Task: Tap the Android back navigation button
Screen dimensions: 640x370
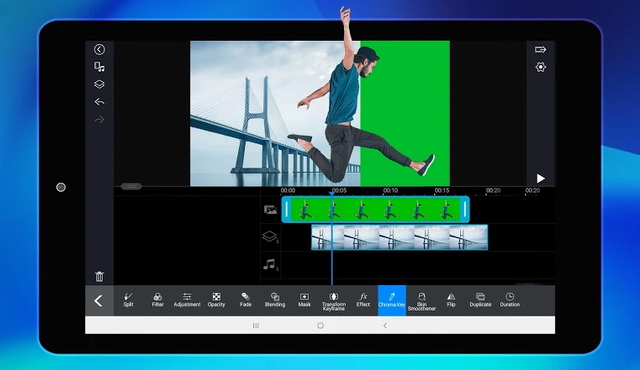Action: (x=385, y=326)
